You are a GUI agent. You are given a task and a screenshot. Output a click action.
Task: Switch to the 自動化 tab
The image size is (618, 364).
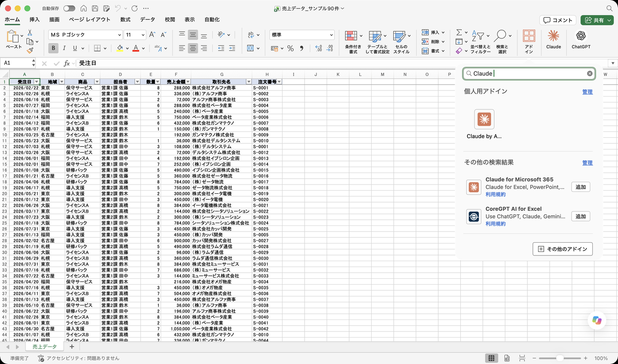pyautogui.click(x=212, y=19)
